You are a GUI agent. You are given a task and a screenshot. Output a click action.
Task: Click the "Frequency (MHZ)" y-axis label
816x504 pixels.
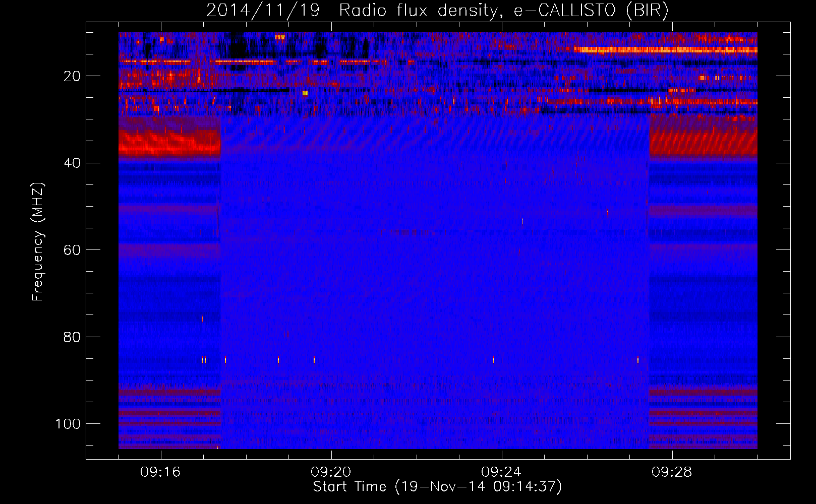pos(38,242)
